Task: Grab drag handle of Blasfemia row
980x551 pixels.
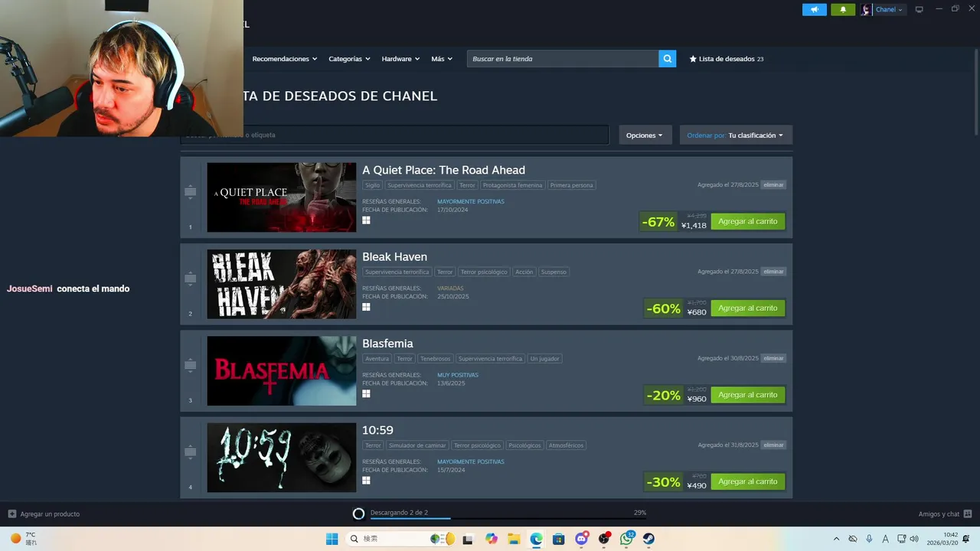Action: (190, 365)
